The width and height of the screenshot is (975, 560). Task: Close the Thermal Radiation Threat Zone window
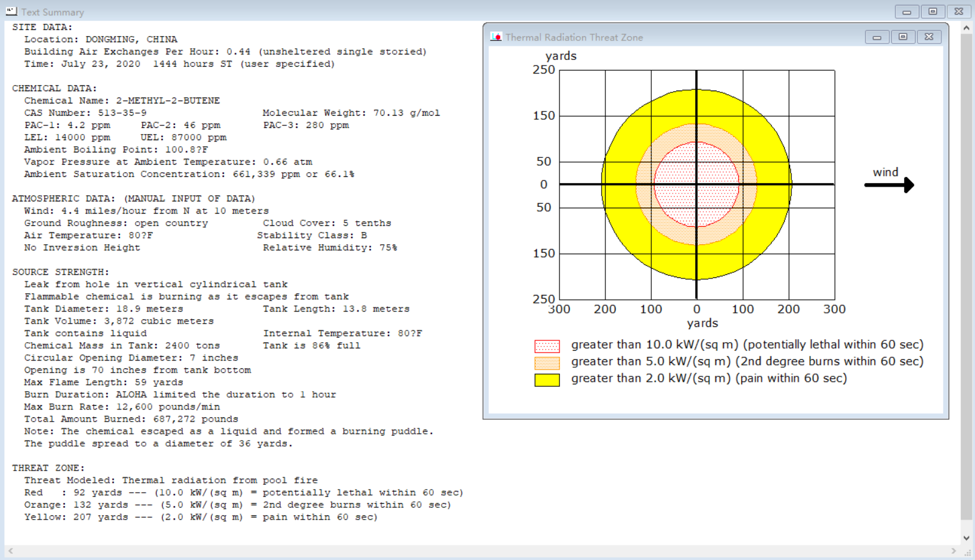[929, 37]
